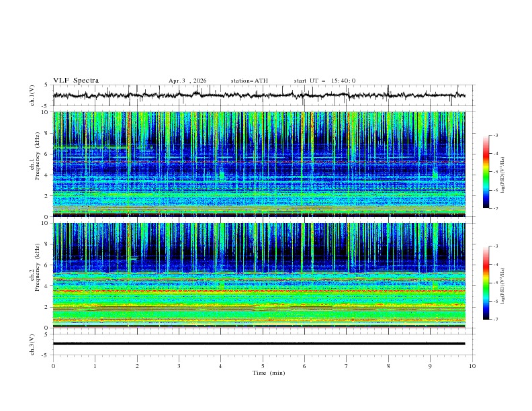Click time axis tick label "8"
The width and height of the screenshot is (532, 411).
tap(388, 366)
